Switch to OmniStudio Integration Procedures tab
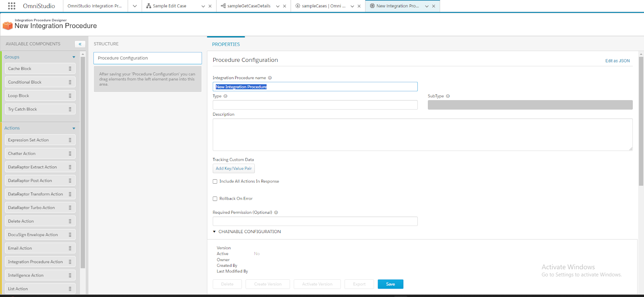The image size is (644, 297). click(x=95, y=6)
